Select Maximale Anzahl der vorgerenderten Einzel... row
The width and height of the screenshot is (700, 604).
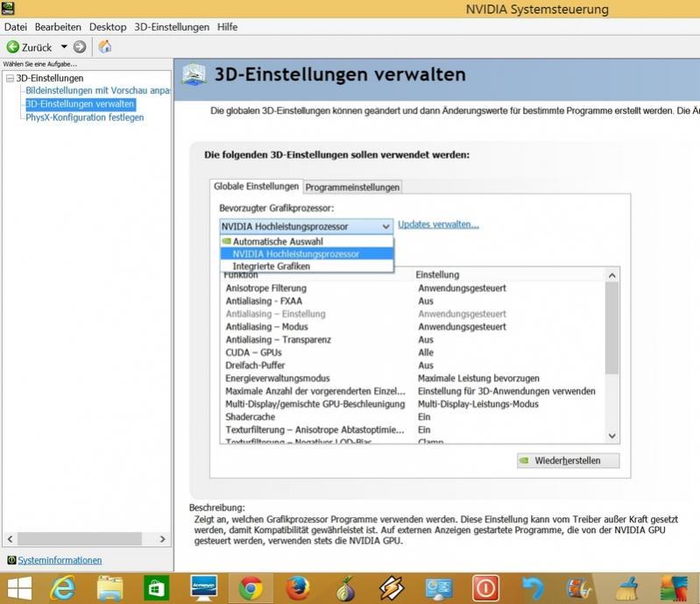click(413, 391)
